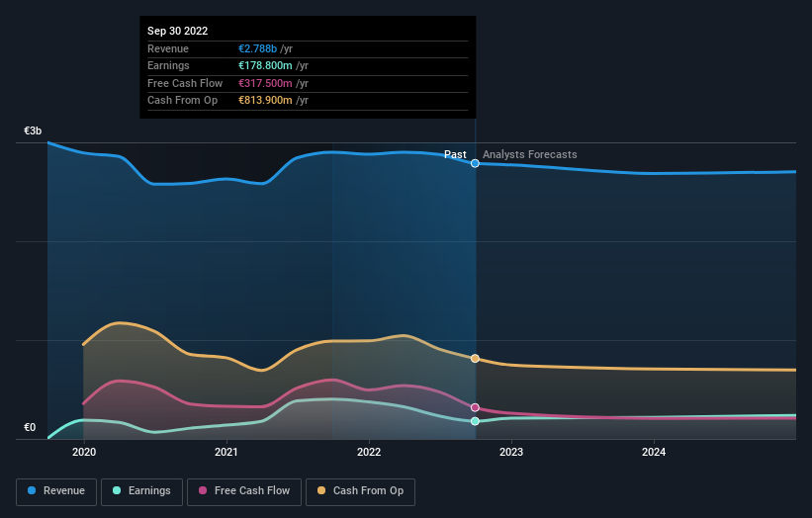Click the Past label on chart
812x518 pixels.
point(455,155)
